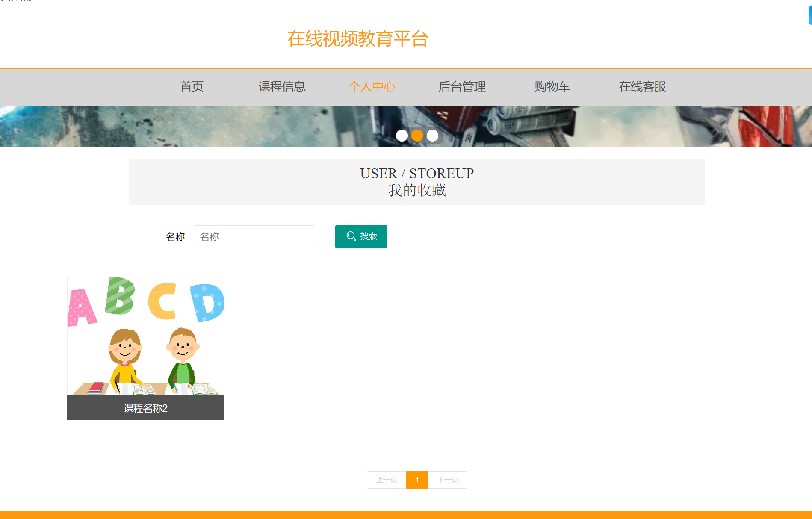Open 后台管理 from the navigation bar
The width and height of the screenshot is (812, 519).
click(462, 87)
